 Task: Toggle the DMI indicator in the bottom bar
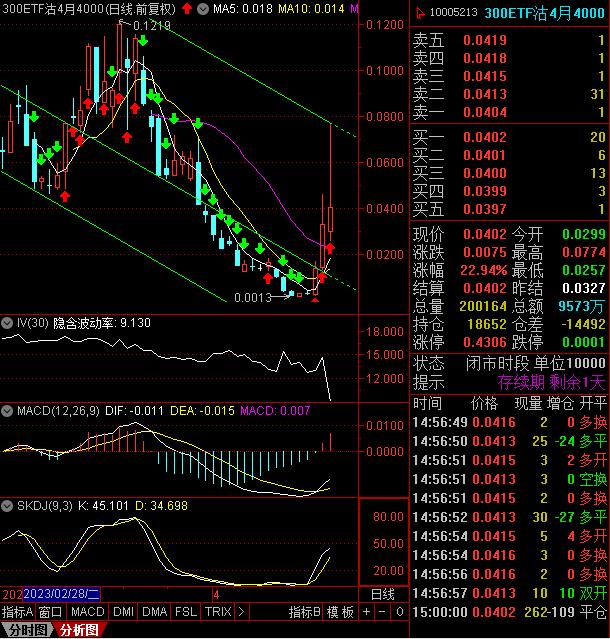(123, 611)
